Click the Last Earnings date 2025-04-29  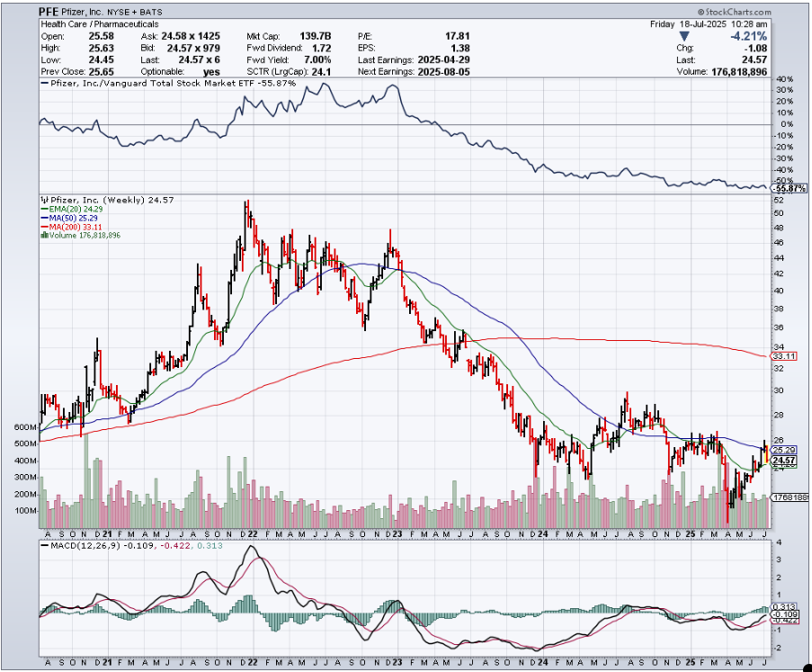[444, 59]
